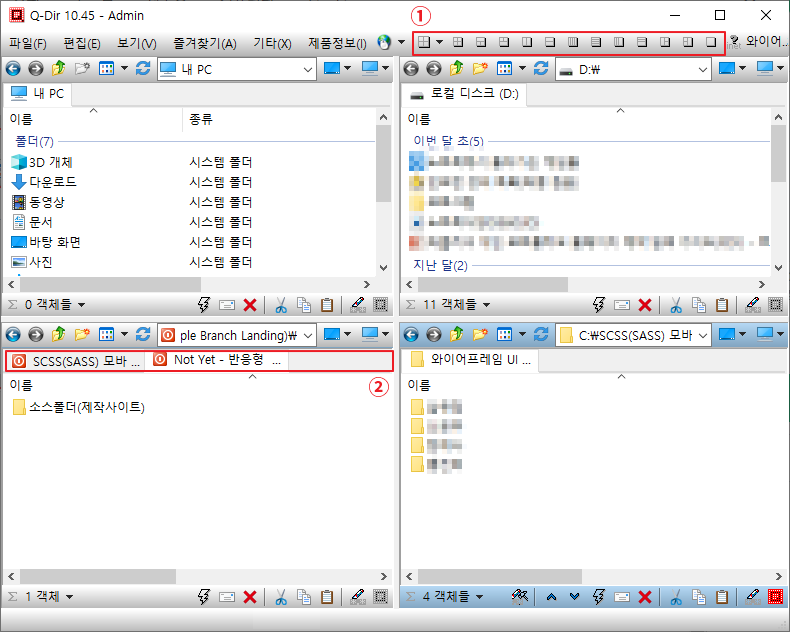Open view mode dropdown in 내 PC pane

click(x=124, y=68)
